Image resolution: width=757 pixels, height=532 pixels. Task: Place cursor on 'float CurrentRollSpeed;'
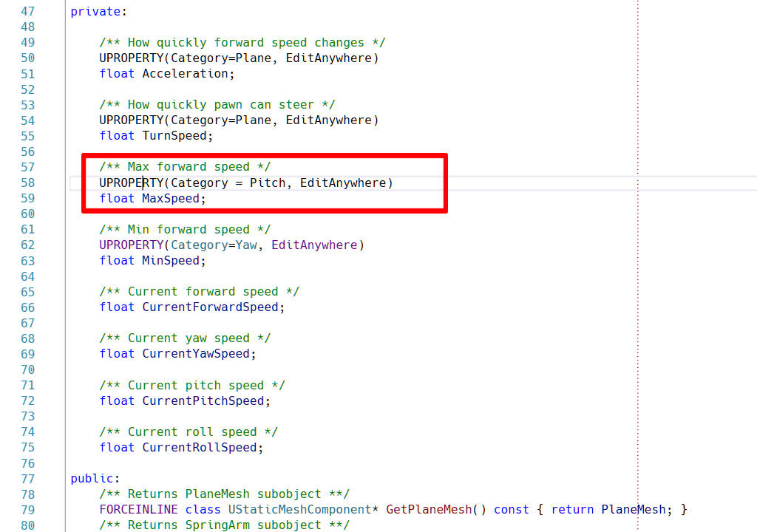[182, 447]
